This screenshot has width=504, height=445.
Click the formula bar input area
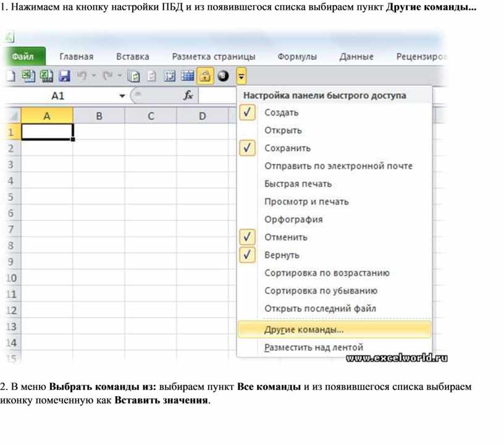[x=217, y=96]
